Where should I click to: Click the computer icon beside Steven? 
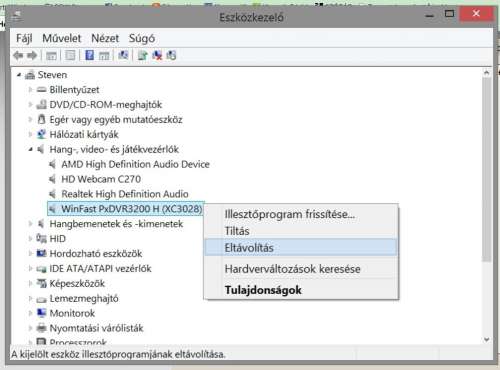point(30,75)
